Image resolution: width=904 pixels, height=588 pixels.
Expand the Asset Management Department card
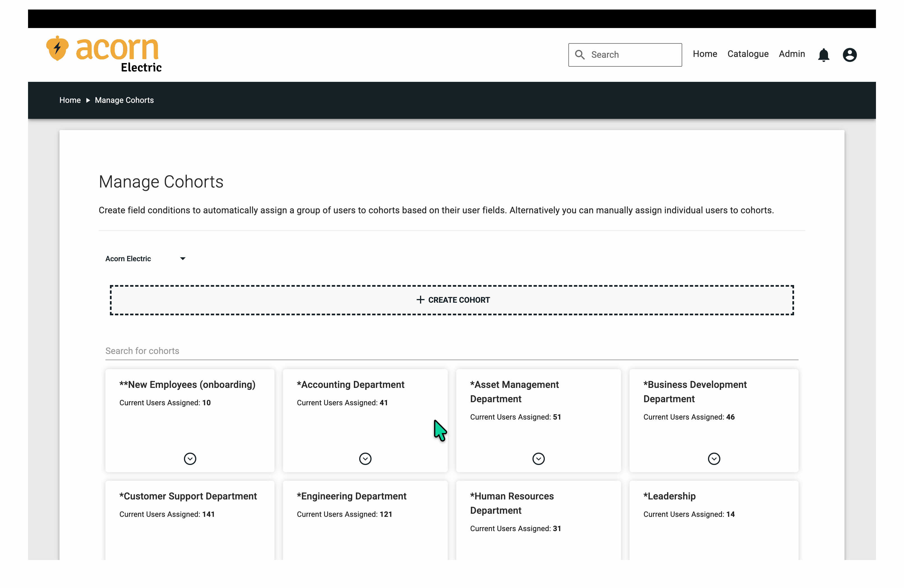[538, 459]
